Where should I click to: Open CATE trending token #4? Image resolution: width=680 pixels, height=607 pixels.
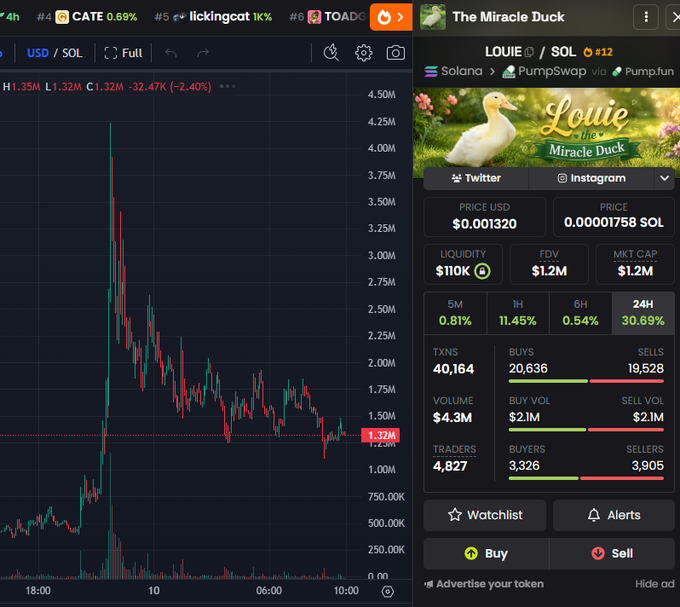[x=87, y=17]
